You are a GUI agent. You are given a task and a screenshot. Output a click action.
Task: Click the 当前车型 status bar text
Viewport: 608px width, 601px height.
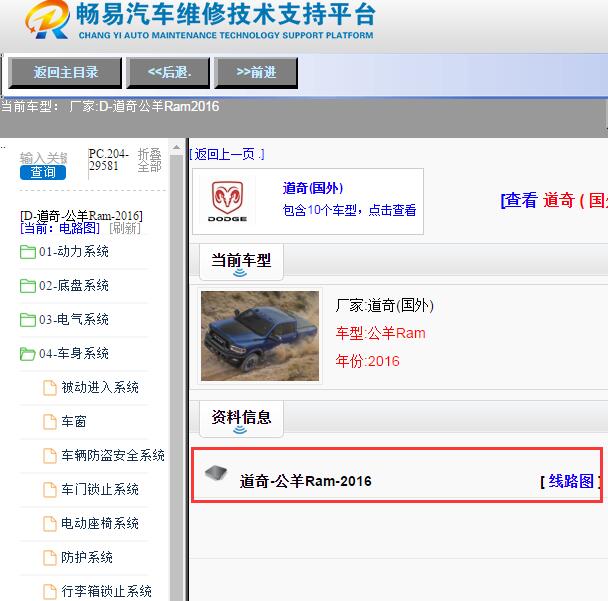click(x=110, y=106)
